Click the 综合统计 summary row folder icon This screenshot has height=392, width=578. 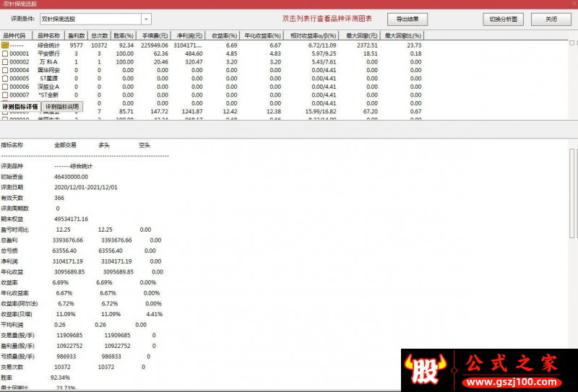pyautogui.click(x=5, y=45)
